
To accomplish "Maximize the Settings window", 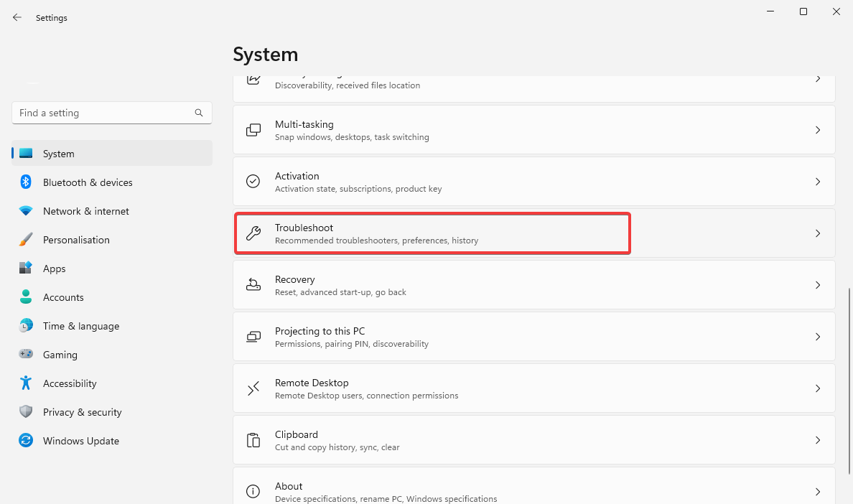I will coord(803,11).
